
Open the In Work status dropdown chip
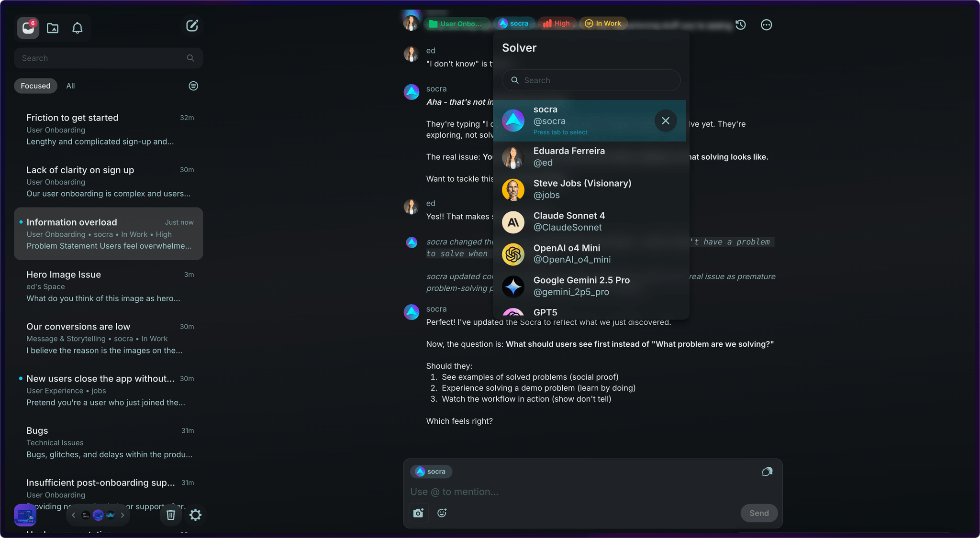(603, 23)
